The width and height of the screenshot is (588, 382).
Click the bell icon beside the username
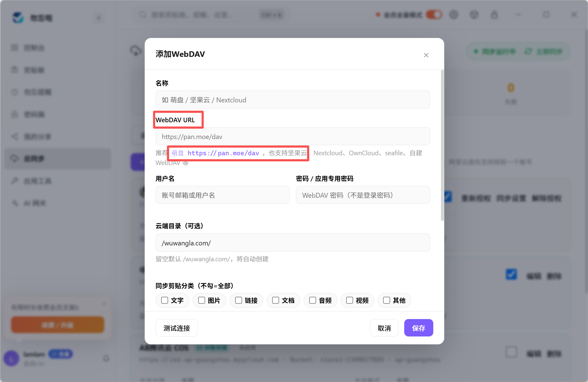tap(106, 358)
